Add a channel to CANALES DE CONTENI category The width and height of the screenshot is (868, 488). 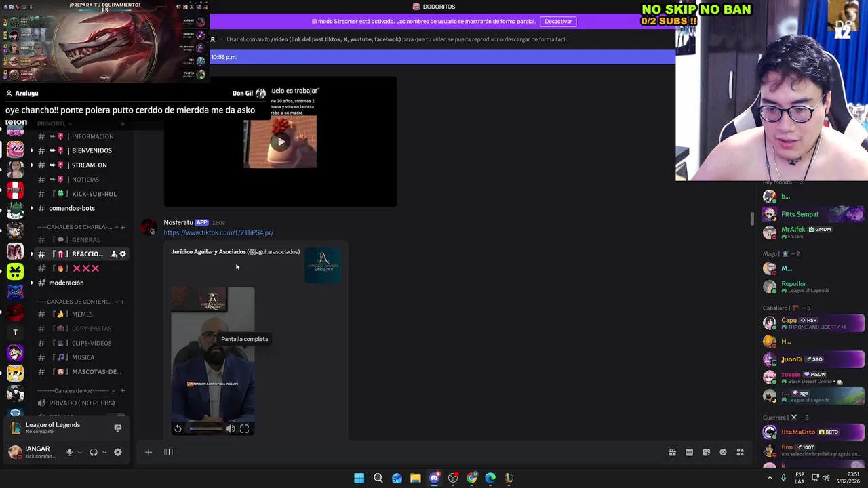(123, 302)
